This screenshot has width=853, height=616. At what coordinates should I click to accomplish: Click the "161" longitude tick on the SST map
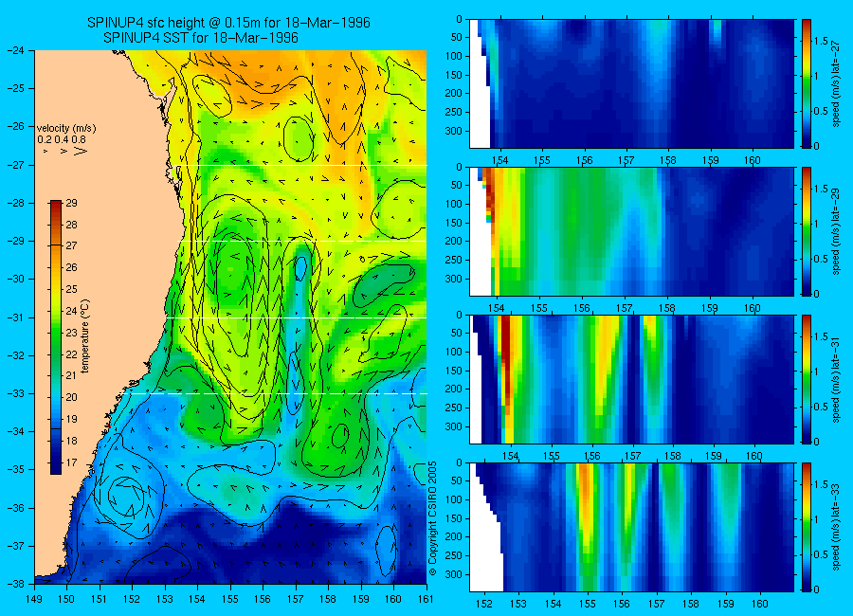pyautogui.click(x=426, y=599)
